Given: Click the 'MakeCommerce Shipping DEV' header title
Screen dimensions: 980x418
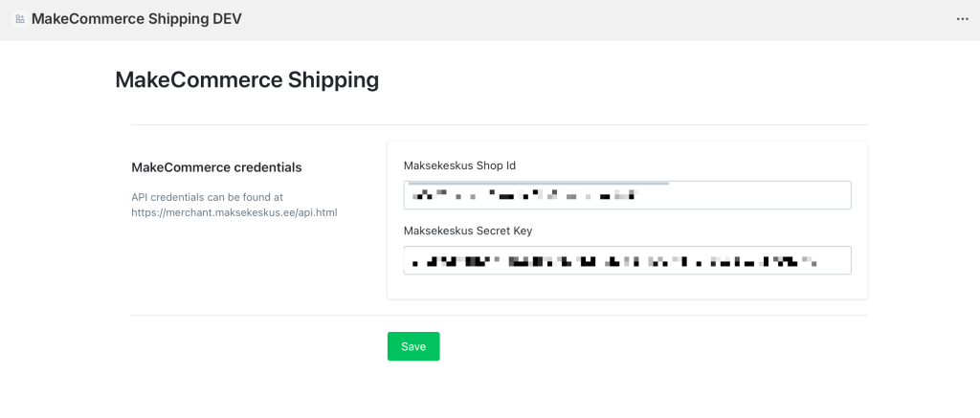Looking at the screenshot, I should pyautogui.click(x=136, y=19).
